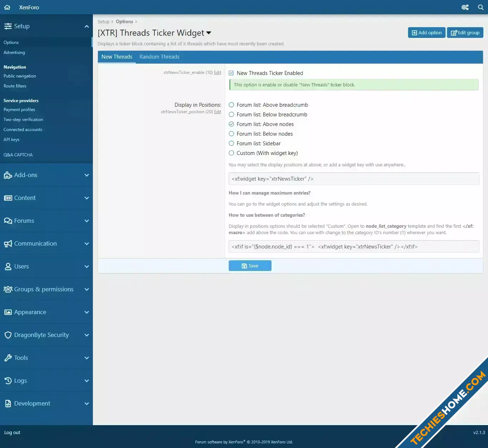The width and height of the screenshot is (488, 448).
Task: Collapse the Setup section chevron
Action: pyautogui.click(x=86, y=26)
